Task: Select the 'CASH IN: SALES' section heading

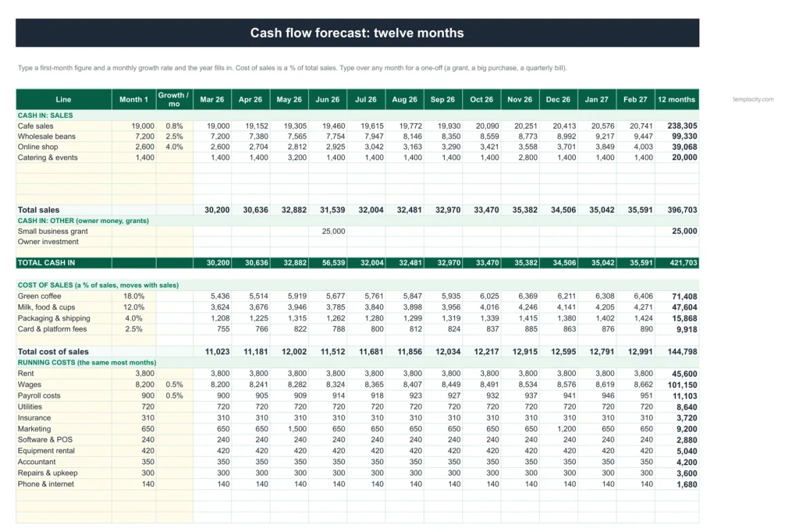Action: click(45, 115)
